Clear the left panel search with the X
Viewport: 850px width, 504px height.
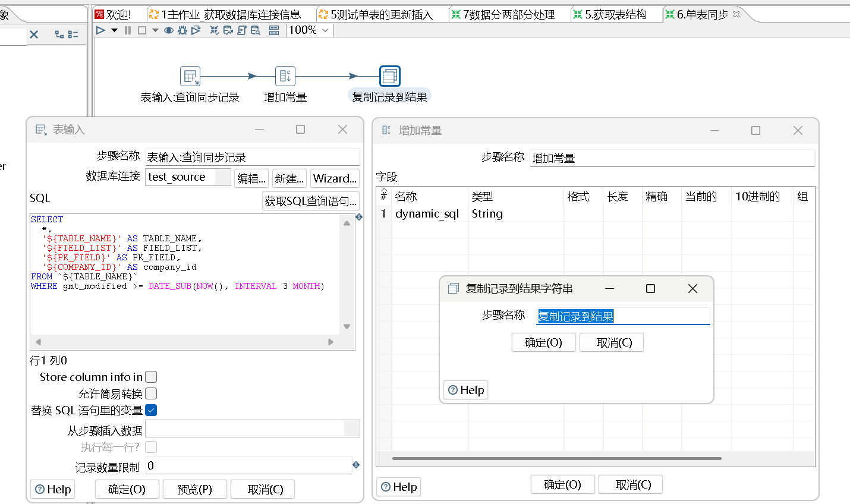(x=34, y=34)
